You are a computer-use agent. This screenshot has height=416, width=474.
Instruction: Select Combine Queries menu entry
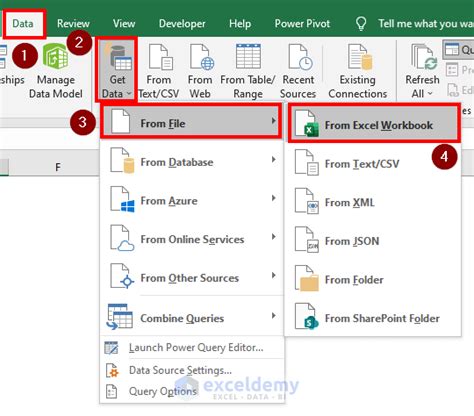tap(192, 318)
